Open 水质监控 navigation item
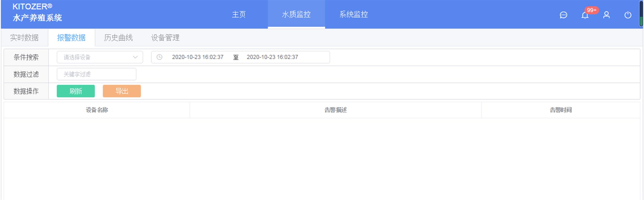The width and height of the screenshot is (644, 200). 296,14
